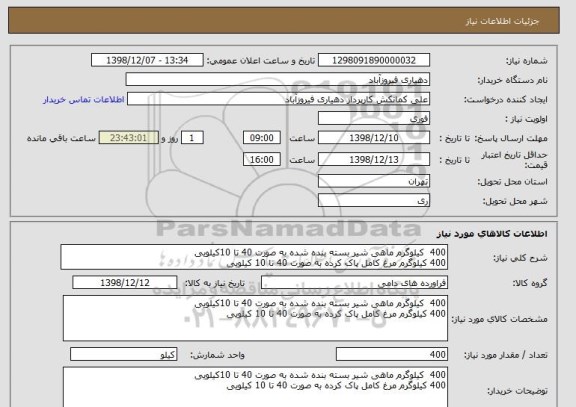Click the remaining days box showing 1

click(192, 138)
